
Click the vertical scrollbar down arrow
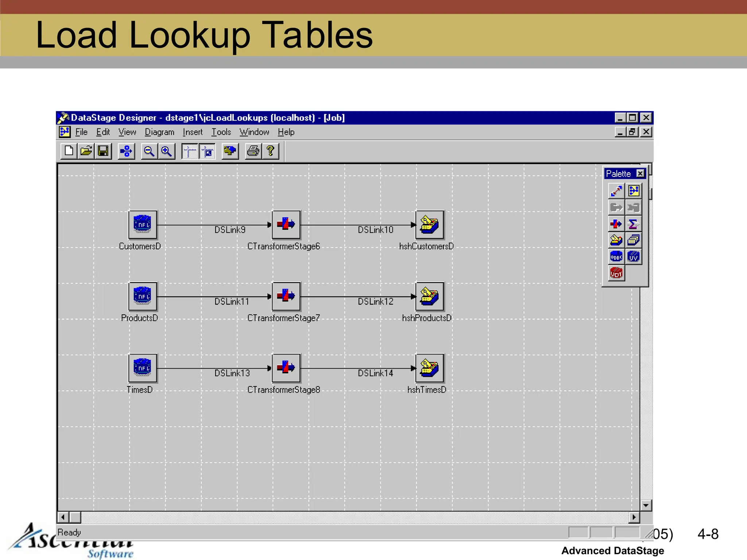(x=646, y=505)
